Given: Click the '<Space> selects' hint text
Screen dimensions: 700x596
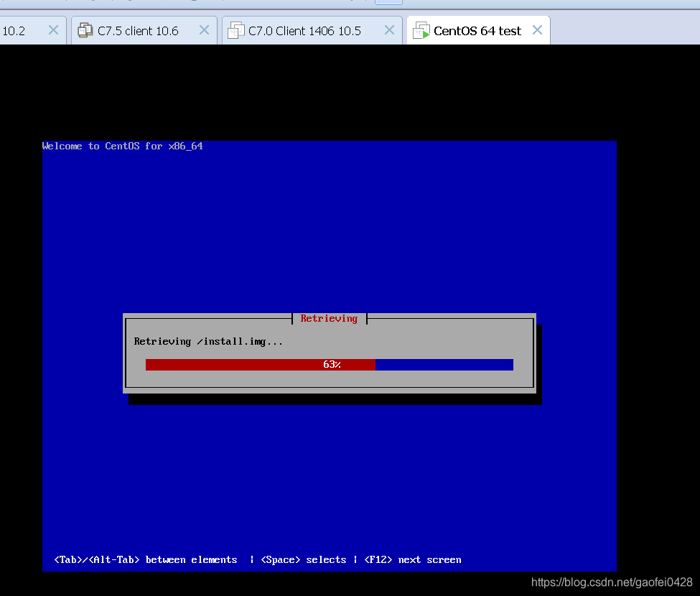Looking at the screenshot, I should point(304,560).
